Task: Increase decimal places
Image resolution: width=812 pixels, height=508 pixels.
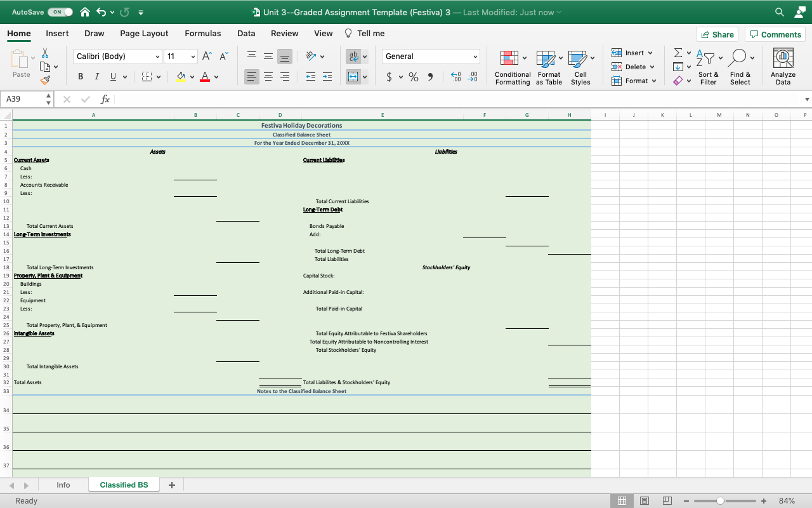Action: click(x=455, y=77)
